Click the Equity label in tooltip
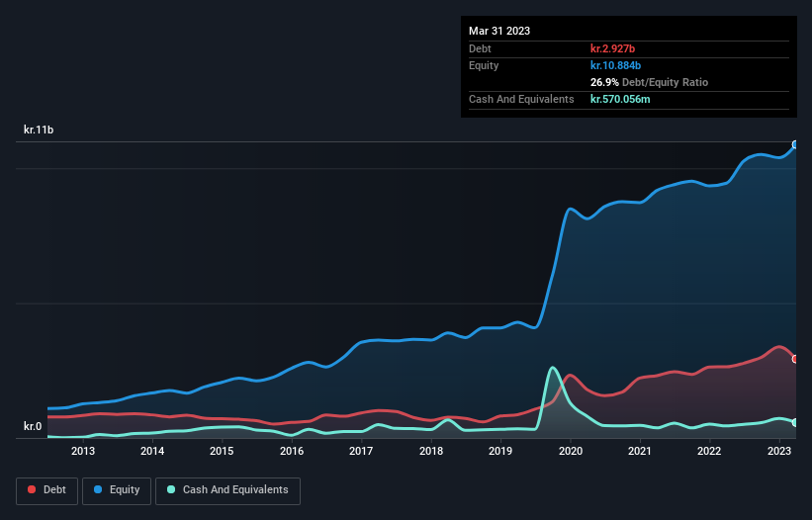The width and height of the screenshot is (812, 520). click(484, 65)
